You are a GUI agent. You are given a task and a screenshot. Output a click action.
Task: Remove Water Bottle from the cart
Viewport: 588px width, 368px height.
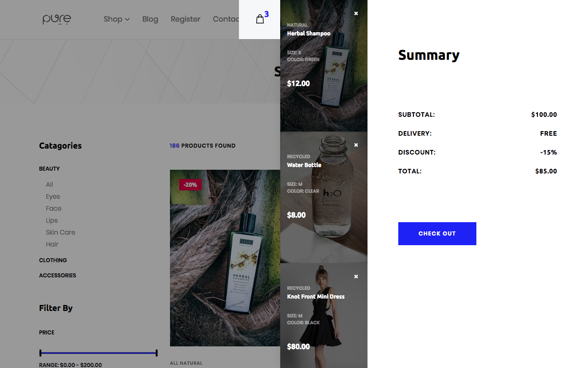click(356, 145)
